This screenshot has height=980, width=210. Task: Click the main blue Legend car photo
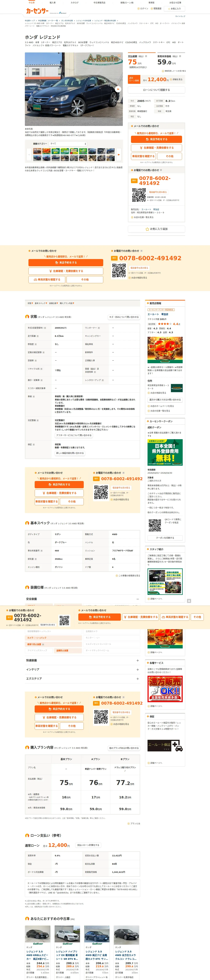click(74, 89)
